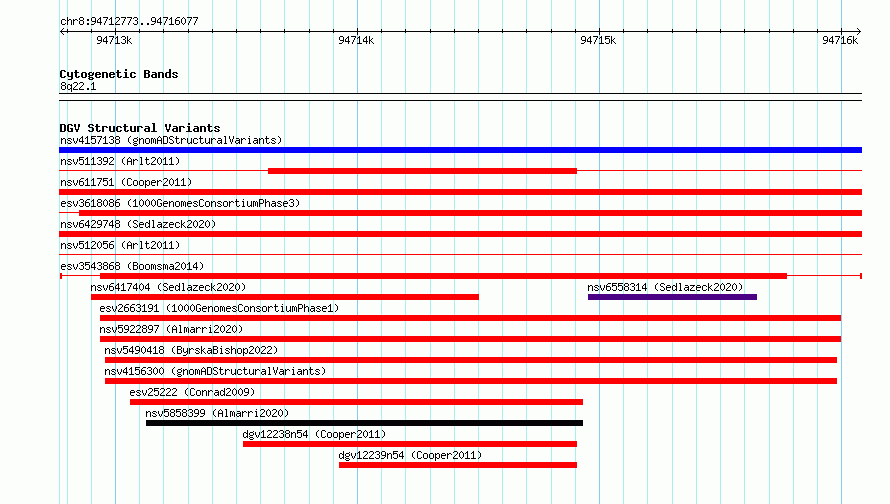The width and height of the screenshot is (890, 504).
Task: Click the nsv611751 red variant bar
Action: point(460,192)
